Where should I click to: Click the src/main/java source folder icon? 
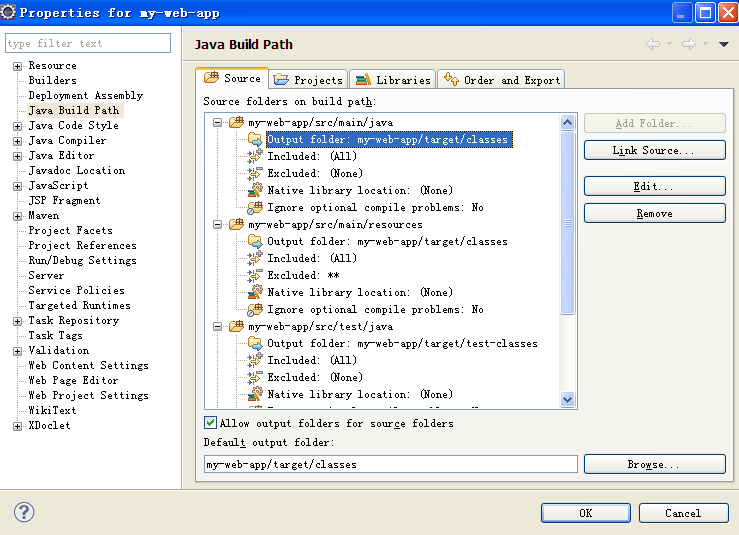click(x=237, y=123)
